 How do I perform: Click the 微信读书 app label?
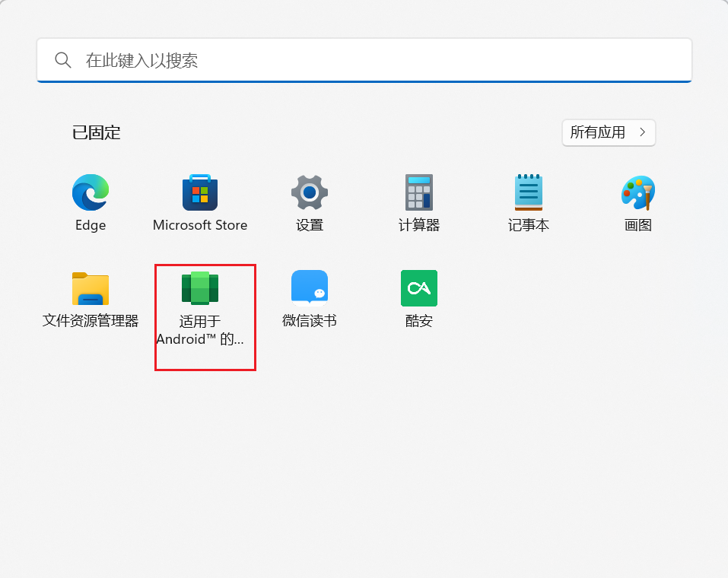(309, 320)
